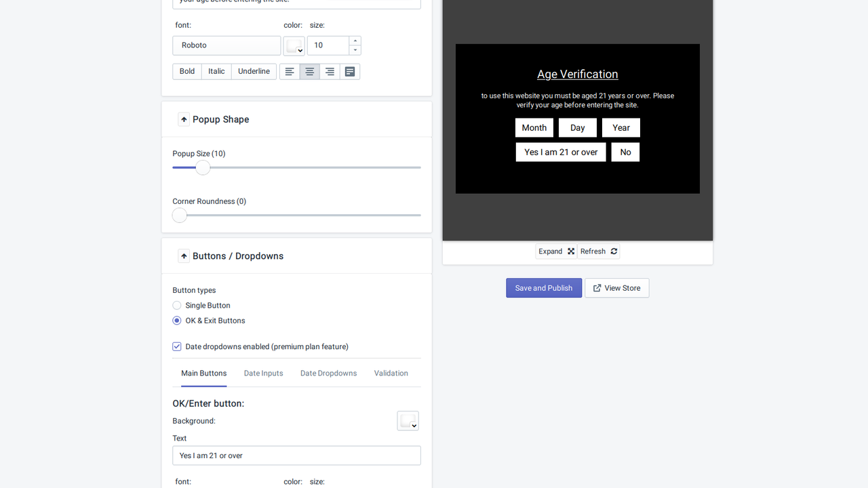868x488 pixels.
Task: Open Day dropdown in preview
Action: (x=578, y=127)
